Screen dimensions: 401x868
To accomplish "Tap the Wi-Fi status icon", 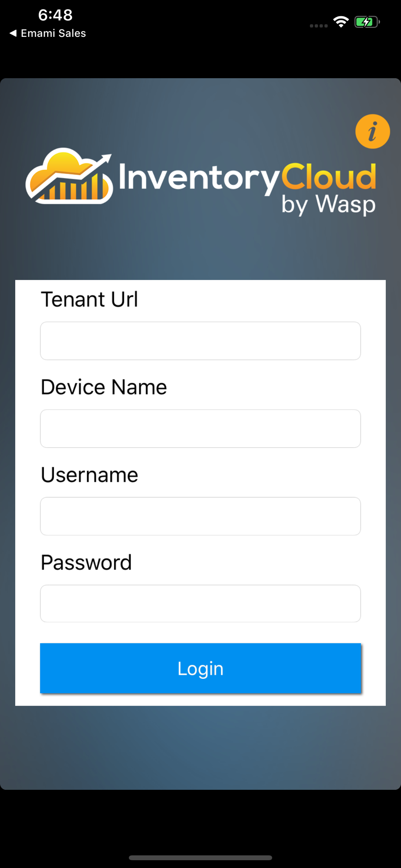I will (x=341, y=22).
